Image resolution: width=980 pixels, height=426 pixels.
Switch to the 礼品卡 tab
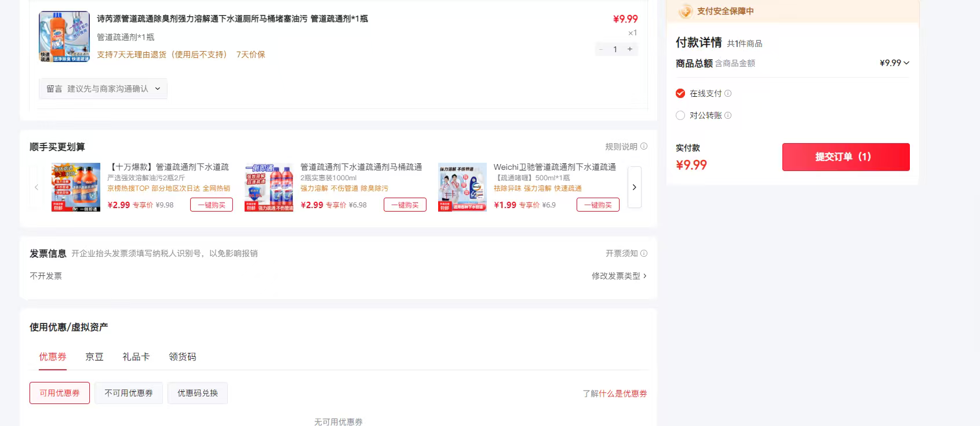[x=136, y=357]
